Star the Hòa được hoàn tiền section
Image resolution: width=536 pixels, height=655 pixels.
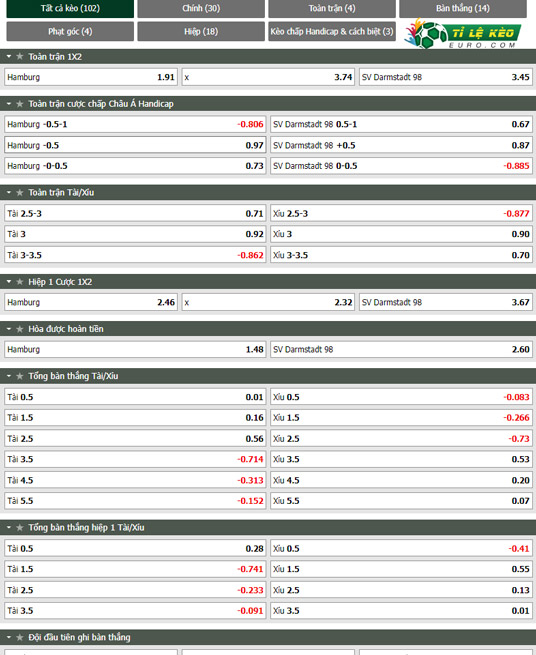coord(19,329)
